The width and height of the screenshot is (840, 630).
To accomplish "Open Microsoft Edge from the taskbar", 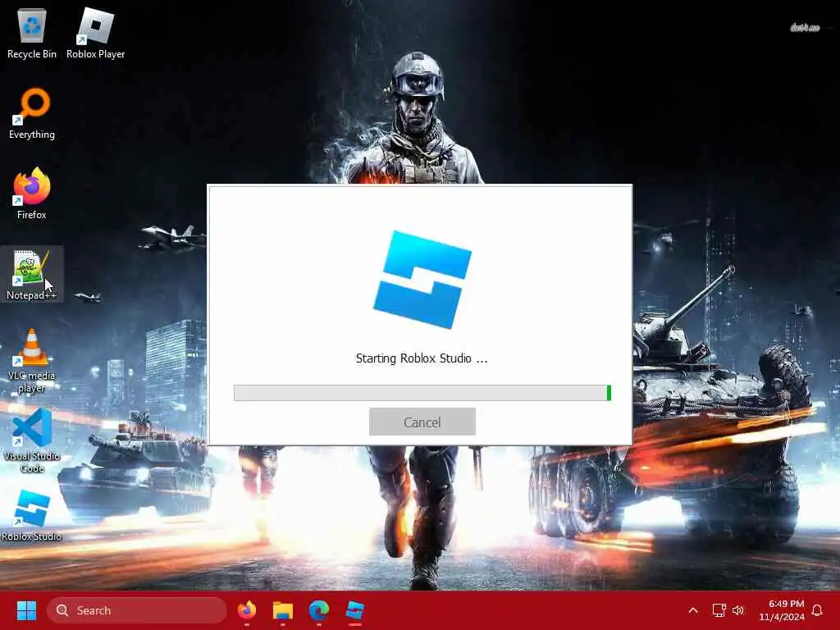I will tap(319, 610).
